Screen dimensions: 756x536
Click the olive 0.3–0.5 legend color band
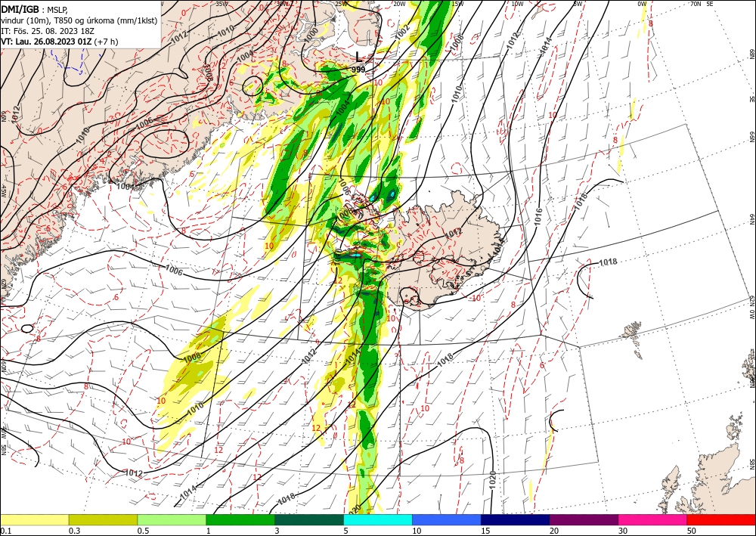pos(103,519)
